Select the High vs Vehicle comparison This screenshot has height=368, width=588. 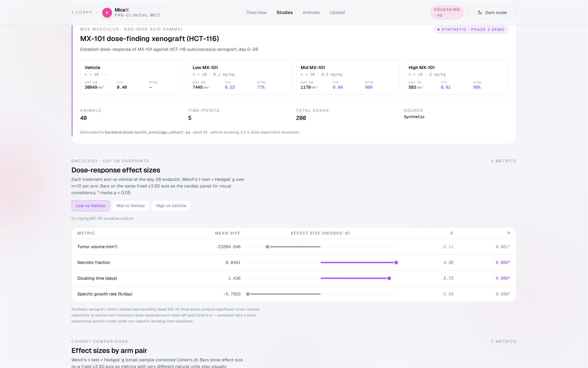point(171,206)
